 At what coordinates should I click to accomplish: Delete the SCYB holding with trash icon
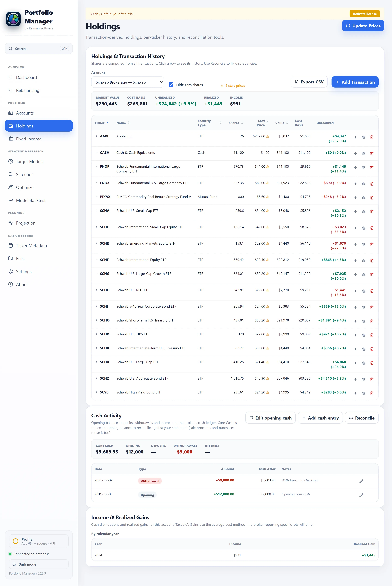coord(372,393)
